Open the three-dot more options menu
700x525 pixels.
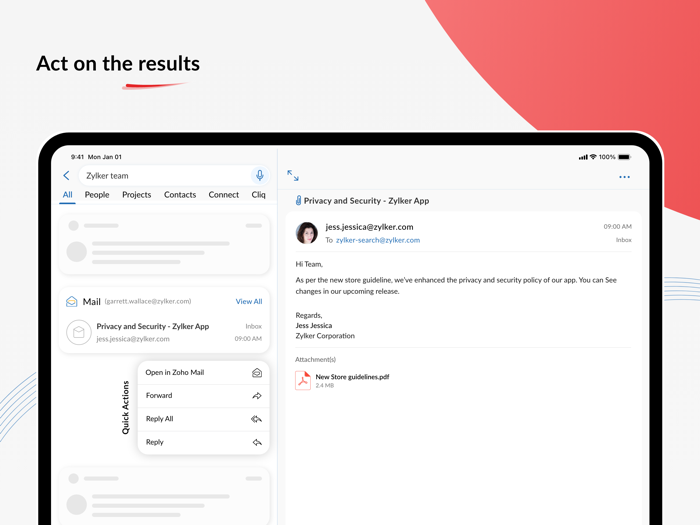625,177
